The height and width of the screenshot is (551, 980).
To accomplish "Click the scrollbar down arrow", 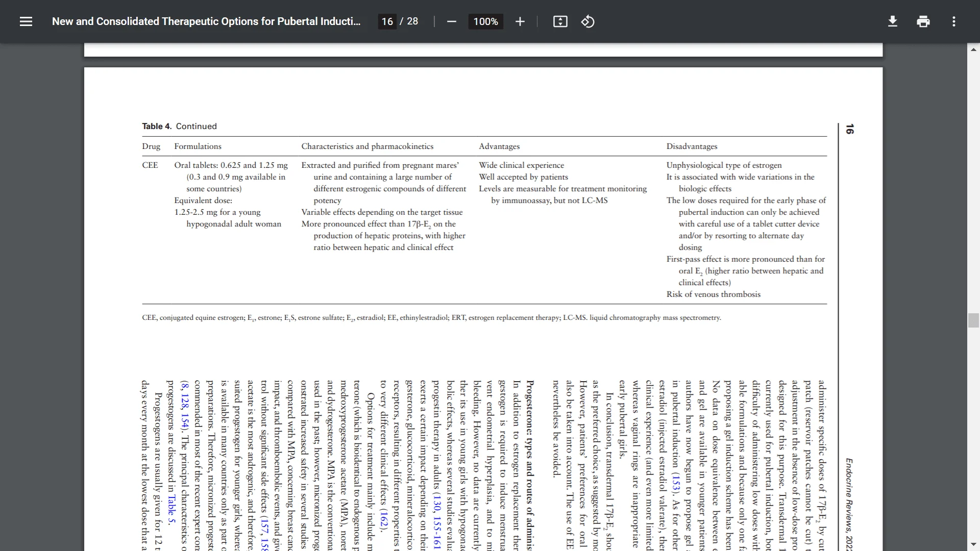I will click(x=973, y=544).
